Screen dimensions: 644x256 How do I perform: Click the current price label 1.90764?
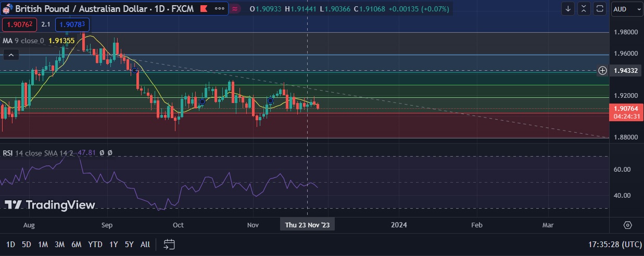pyautogui.click(x=626, y=108)
